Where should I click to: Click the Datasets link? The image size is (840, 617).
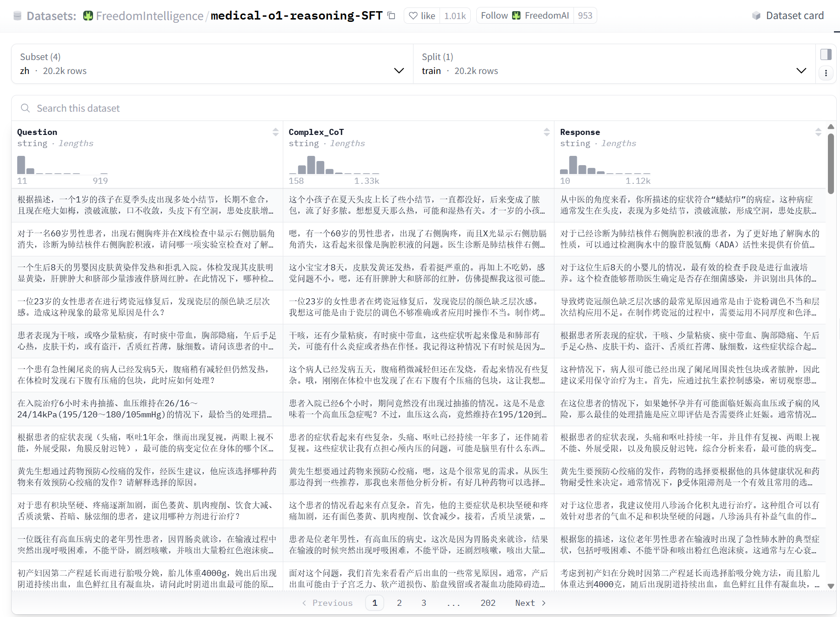pos(51,16)
